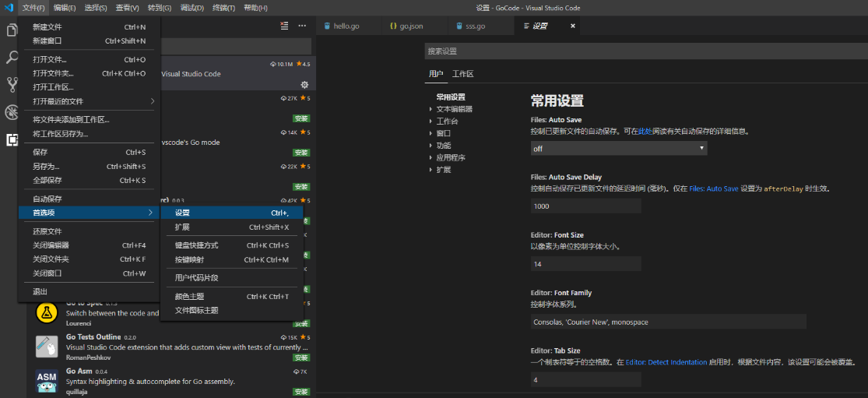Screen dimensions: 868x398
Task: Choose 另存为... menu entry
Action: point(89,167)
